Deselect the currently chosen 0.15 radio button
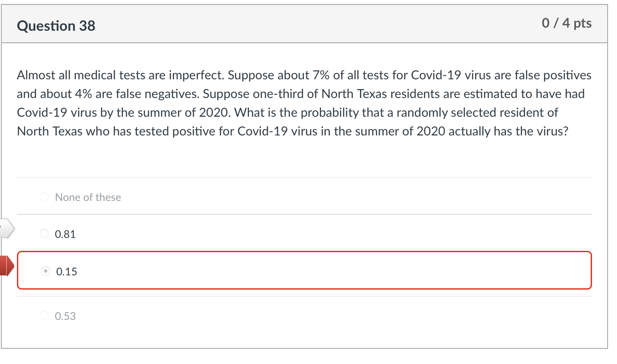This screenshot has width=617, height=364. tap(45, 270)
